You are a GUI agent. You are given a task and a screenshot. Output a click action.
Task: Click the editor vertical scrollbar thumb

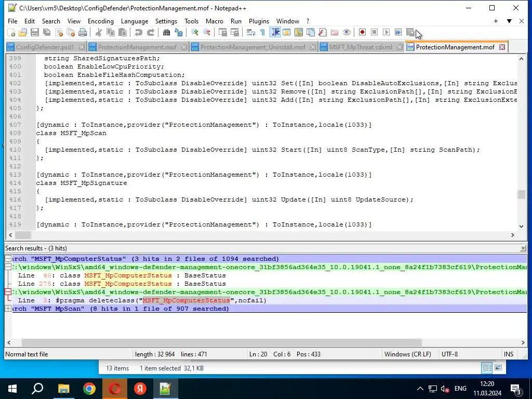click(x=521, y=194)
